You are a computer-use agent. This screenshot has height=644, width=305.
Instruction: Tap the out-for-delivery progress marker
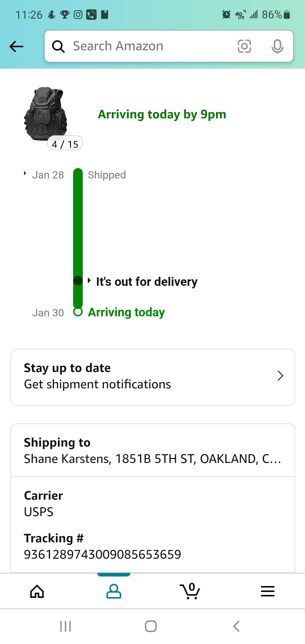tap(78, 281)
